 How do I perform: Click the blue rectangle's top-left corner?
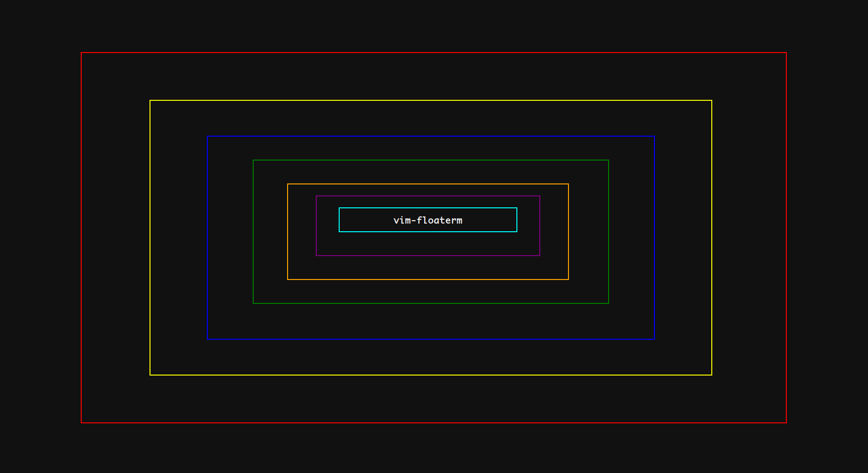[x=208, y=137]
